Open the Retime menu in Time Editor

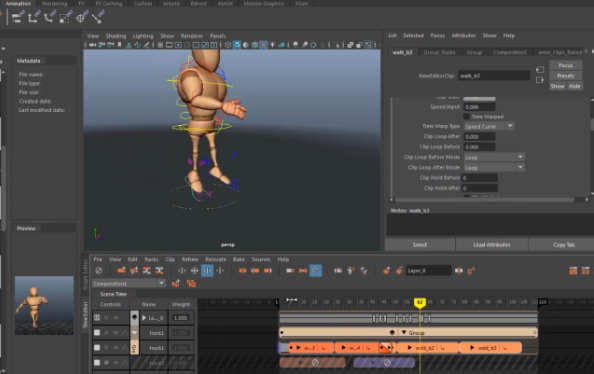coord(190,260)
